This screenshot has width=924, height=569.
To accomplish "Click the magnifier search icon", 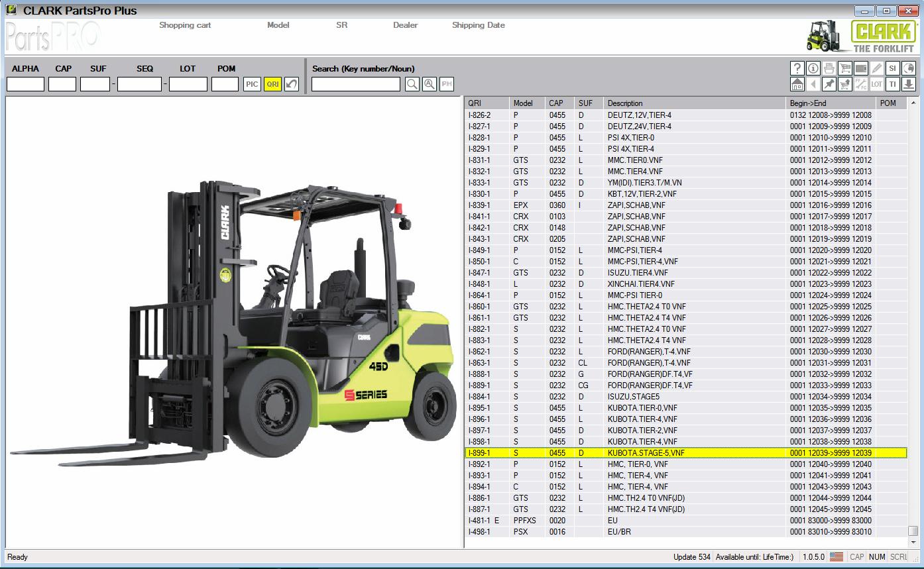I will click(x=412, y=84).
